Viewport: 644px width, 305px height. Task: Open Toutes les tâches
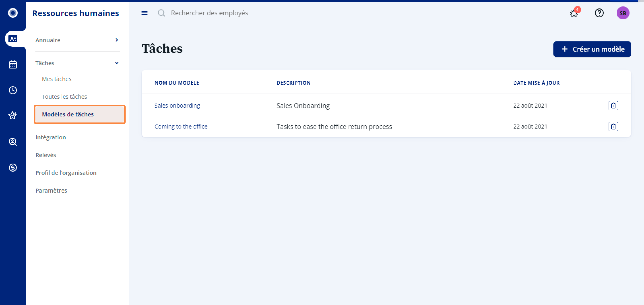pyautogui.click(x=64, y=96)
